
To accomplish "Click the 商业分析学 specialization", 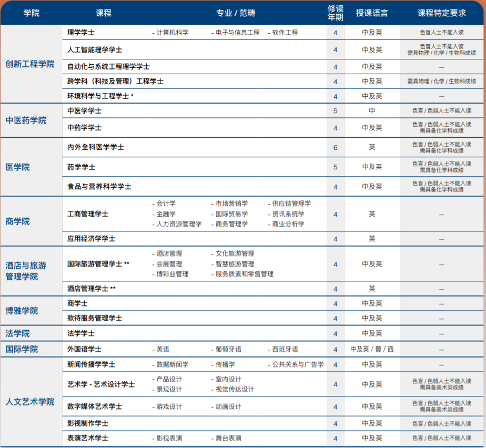I will 286,224.
